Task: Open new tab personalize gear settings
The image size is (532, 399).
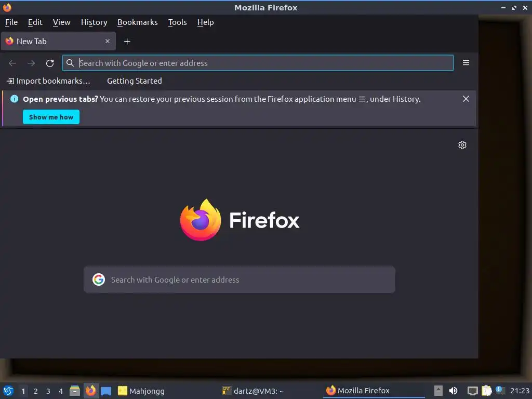Action: coord(462,145)
